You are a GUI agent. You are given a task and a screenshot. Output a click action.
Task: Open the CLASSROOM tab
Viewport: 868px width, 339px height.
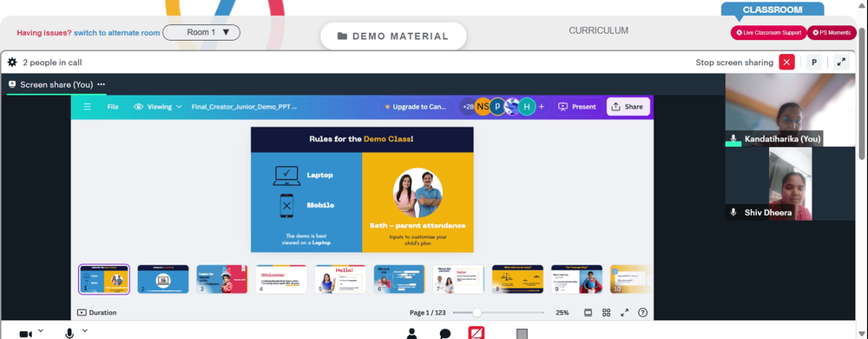[772, 10]
